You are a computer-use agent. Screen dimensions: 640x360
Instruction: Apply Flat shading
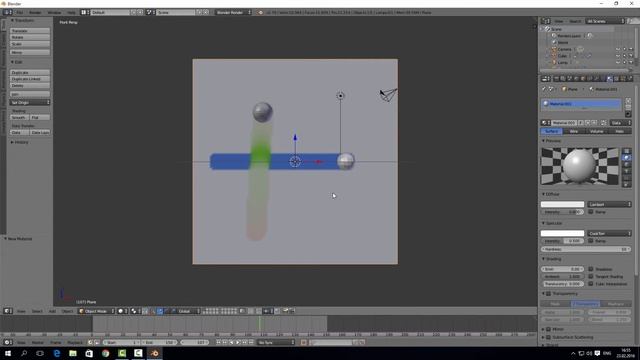(40, 118)
